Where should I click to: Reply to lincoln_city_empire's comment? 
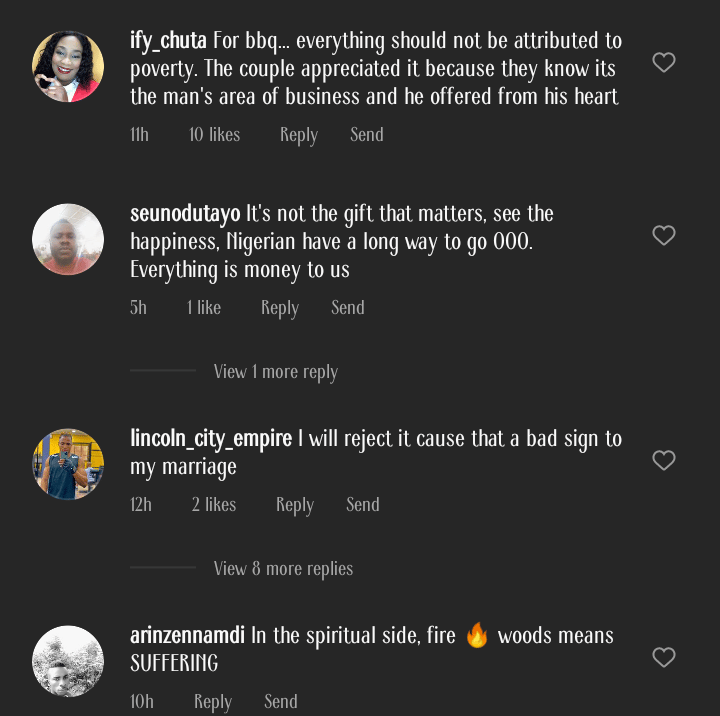point(295,505)
